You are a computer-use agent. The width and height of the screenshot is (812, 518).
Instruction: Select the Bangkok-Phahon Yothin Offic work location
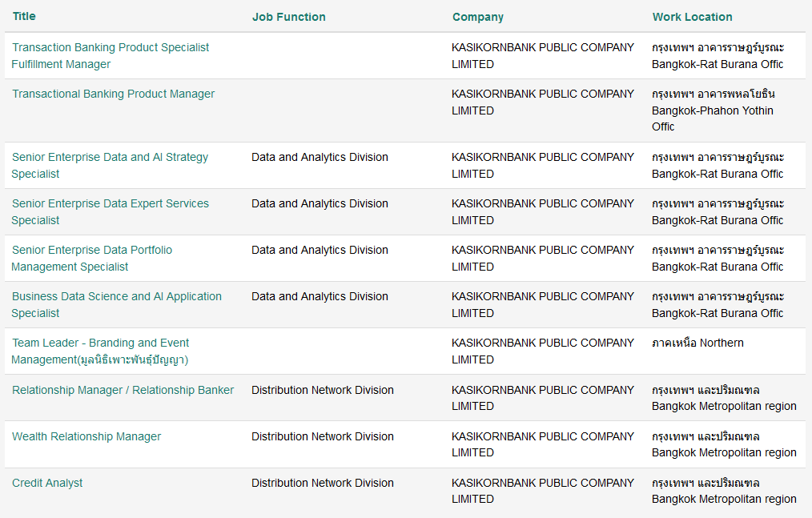point(713,110)
